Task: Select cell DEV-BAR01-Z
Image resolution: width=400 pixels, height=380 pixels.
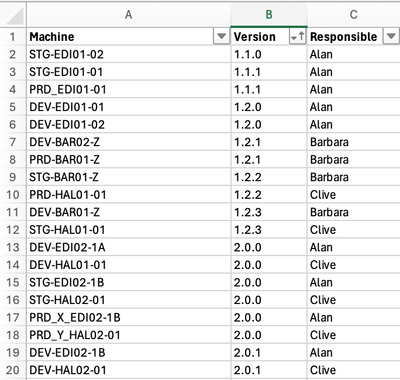Action: [129, 212]
